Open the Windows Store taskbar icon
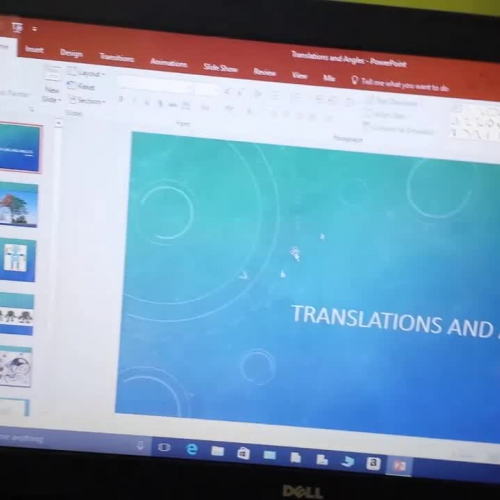 click(x=243, y=453)
